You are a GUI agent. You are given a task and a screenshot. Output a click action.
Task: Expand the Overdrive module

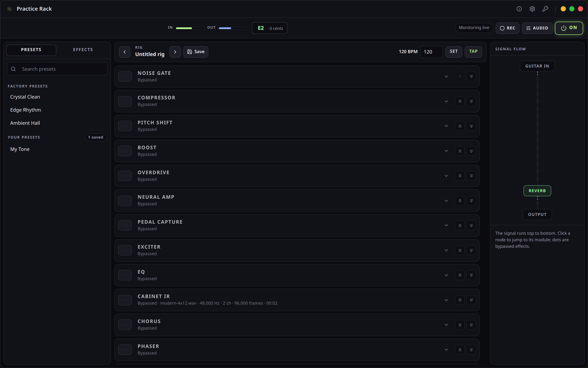(446, 176)
